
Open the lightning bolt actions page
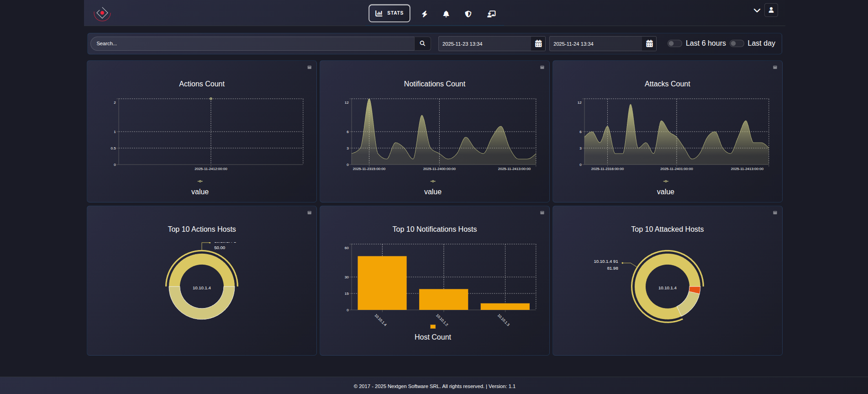point(425,14)
